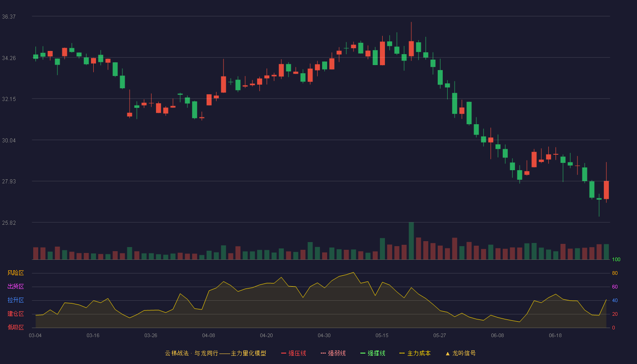The image size is (637, 364).
Task: Click the 03-04 date label
Action: click(x=35, y=335)
